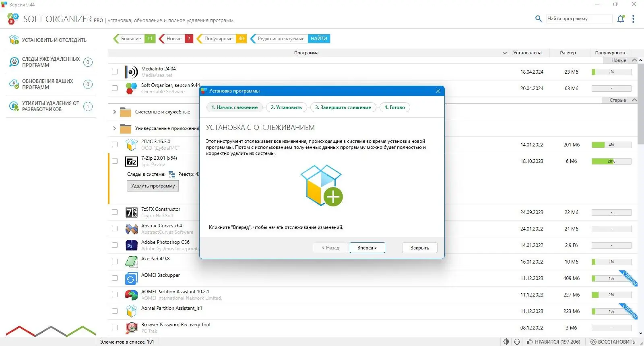The image size is (644, 346).
Task: Open the Популярные filter tab
Action: [221, 39]
